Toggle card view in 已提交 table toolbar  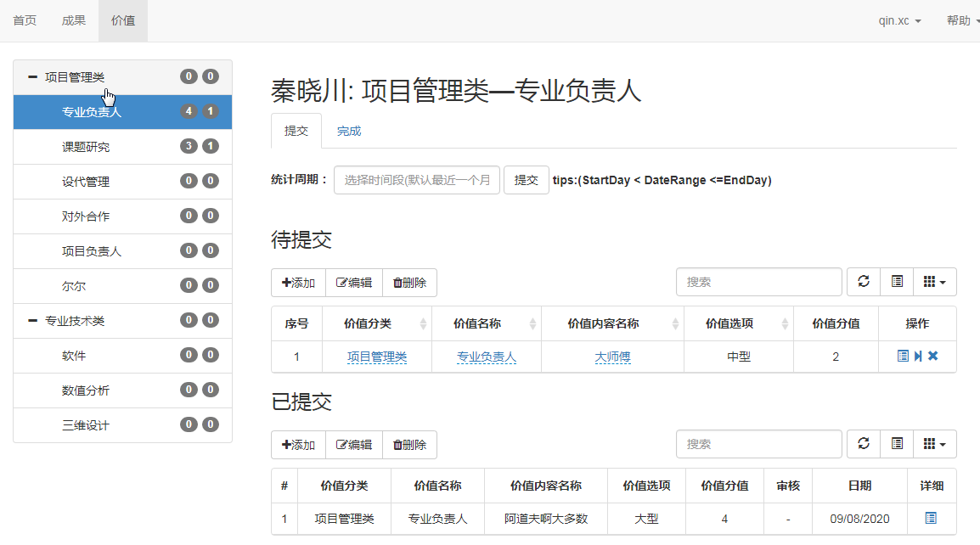897,443
